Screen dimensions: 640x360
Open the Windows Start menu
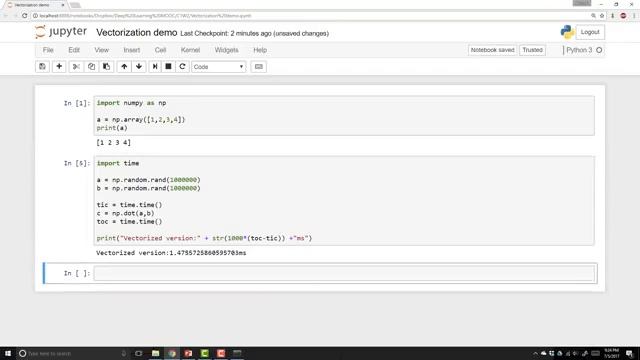(8, 353)
